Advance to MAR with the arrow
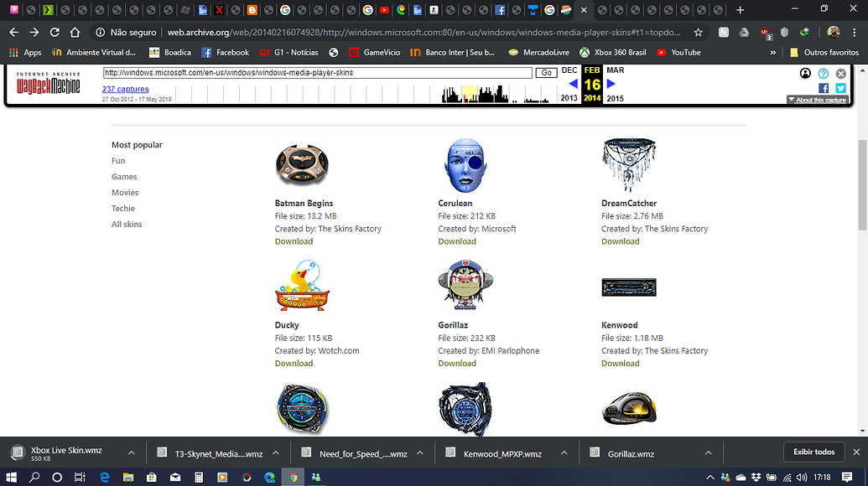The width and height of the screenshot is (868, 486). pyautogui.click(x=610, y=84)
